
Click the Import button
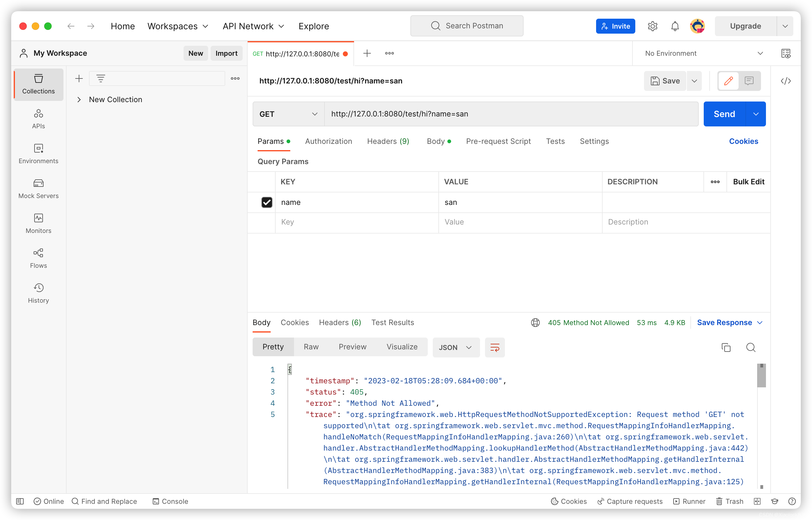[226, 53]
